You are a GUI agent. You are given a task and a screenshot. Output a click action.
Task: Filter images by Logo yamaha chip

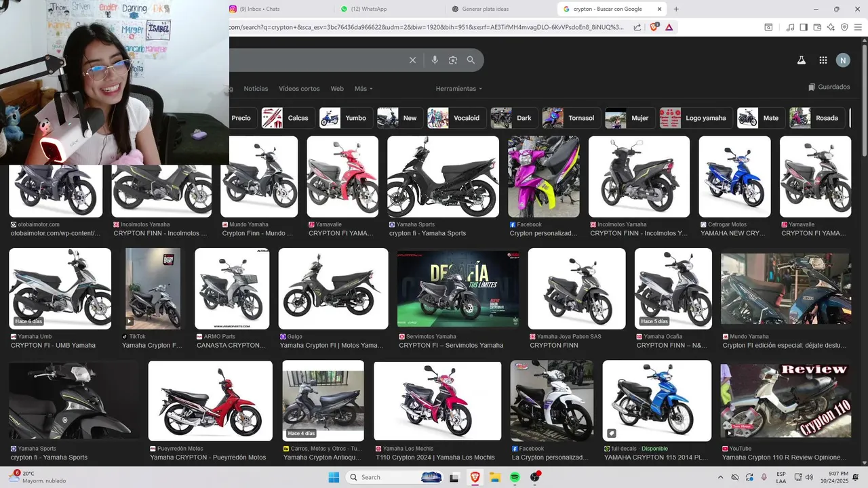pyautogui.click(x=696, y=118)
